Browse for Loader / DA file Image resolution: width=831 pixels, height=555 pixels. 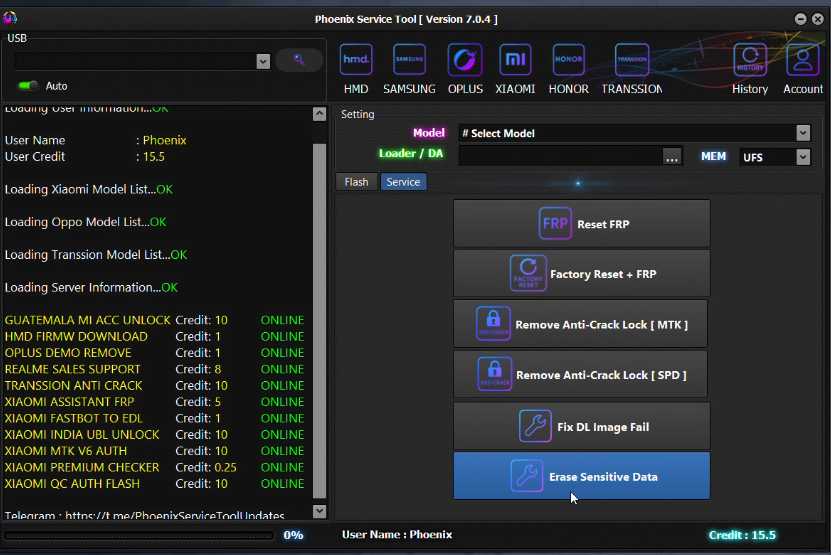671,157
